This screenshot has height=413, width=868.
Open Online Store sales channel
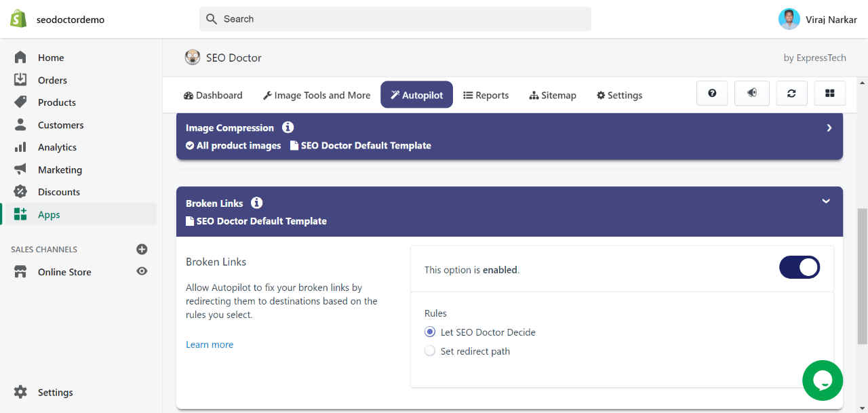(64, 272)
